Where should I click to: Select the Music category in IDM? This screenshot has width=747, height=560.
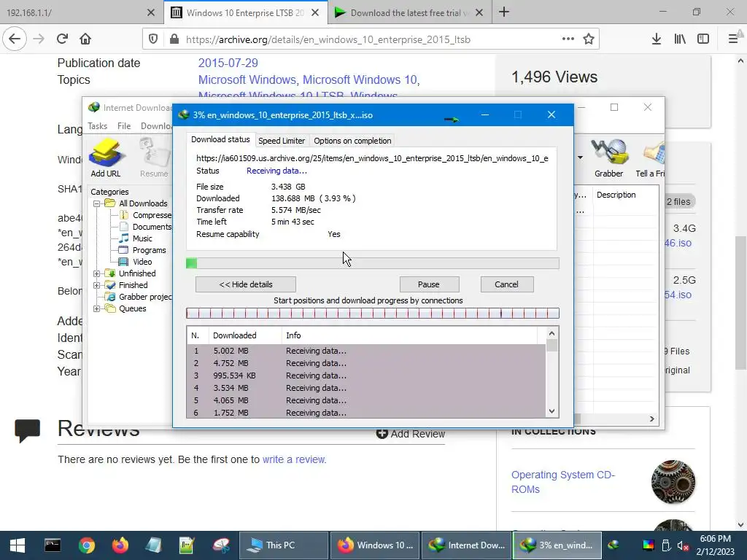pyautogui.click(x=142, y=238)
